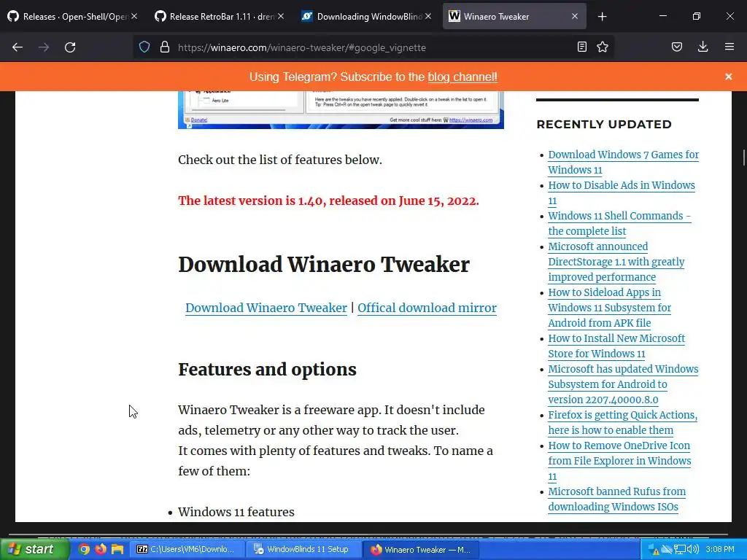Open the Windows start button
The width and height of the screenshot is (747, 560).
(34, 549)
